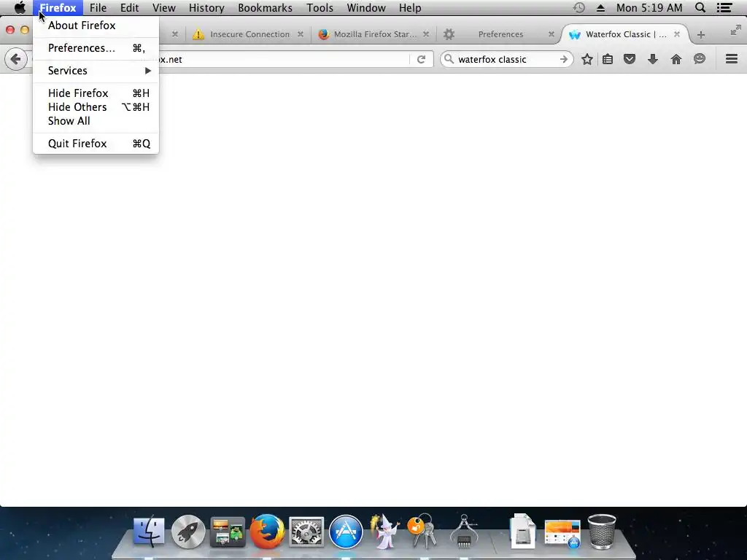Open the Tools menu
Viewport: 747px width, 560px height.
(320, 7)
